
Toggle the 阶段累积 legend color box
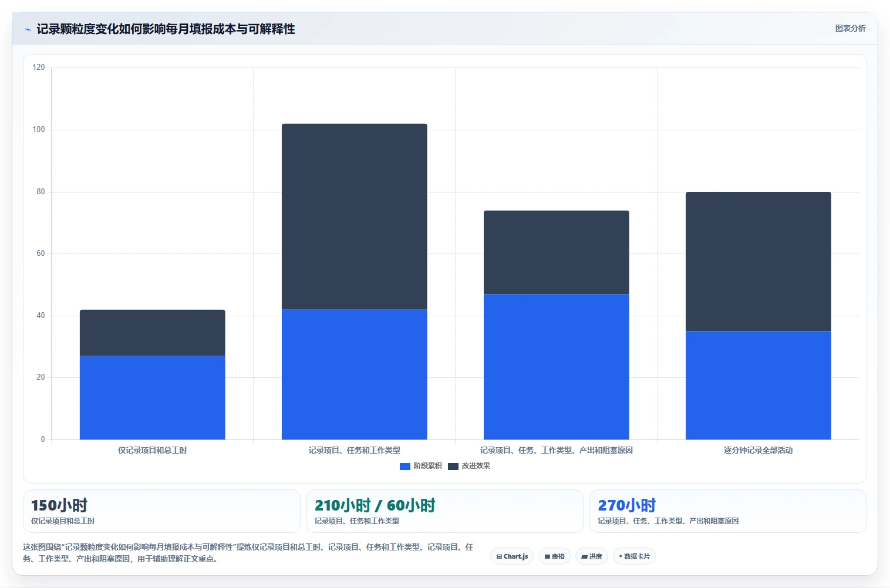click(404, 466)
